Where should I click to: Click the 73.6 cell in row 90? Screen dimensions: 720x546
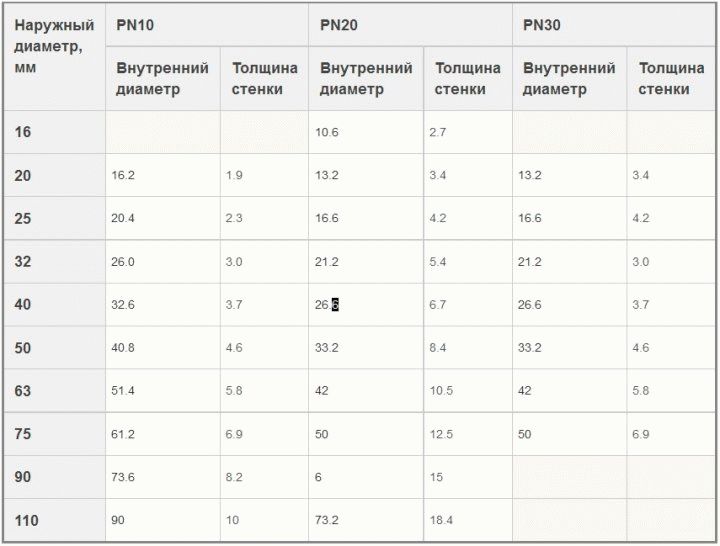coord(123,477)
